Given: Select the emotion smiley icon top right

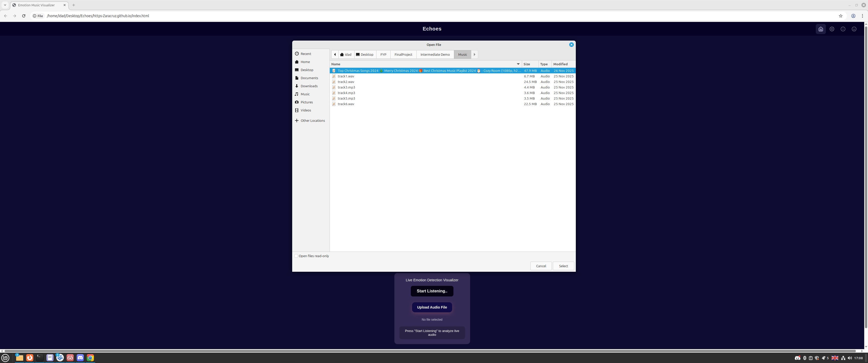Looking at the screenshot, I should [854, 29].
